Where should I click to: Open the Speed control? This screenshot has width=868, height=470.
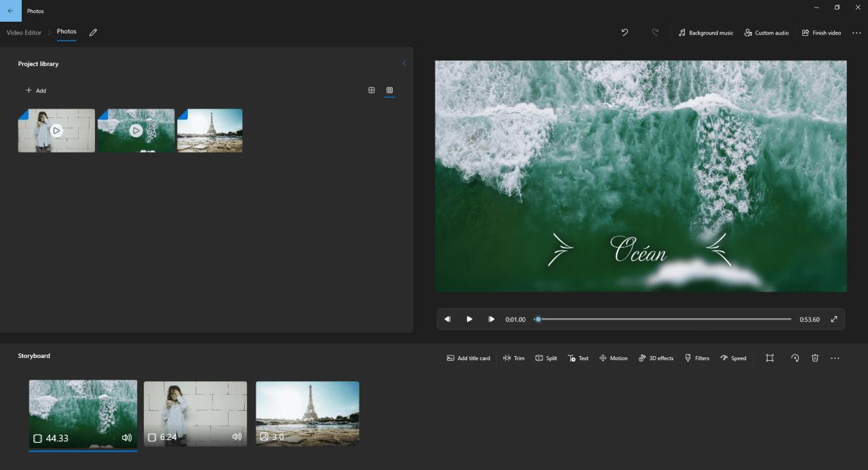(x=733, y=358)
